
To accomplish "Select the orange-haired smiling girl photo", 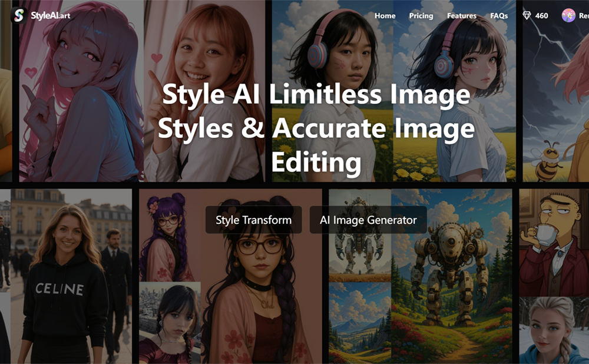I will coord(204,91).
